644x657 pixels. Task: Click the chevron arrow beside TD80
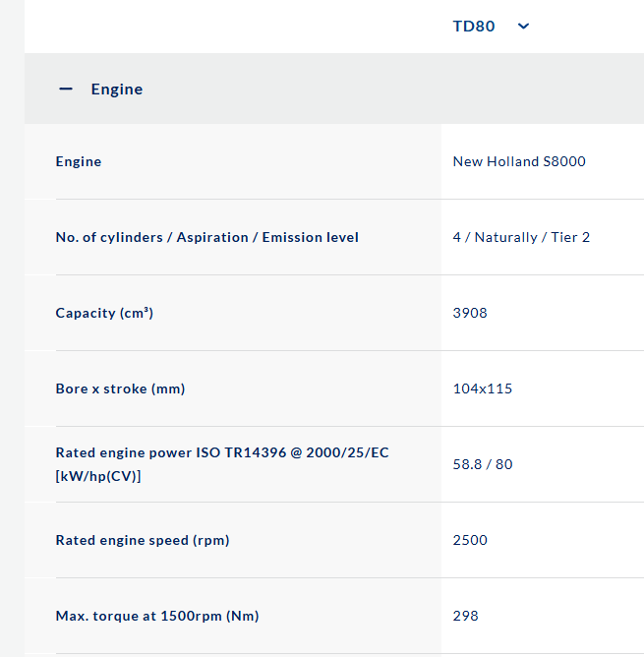(523, 27)
